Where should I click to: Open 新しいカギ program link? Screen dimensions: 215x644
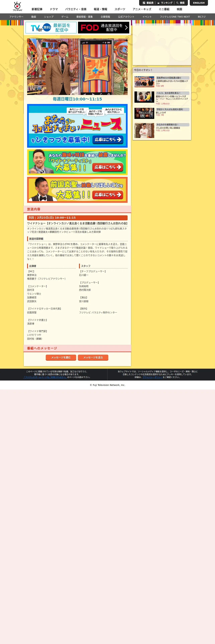(161, 113)
